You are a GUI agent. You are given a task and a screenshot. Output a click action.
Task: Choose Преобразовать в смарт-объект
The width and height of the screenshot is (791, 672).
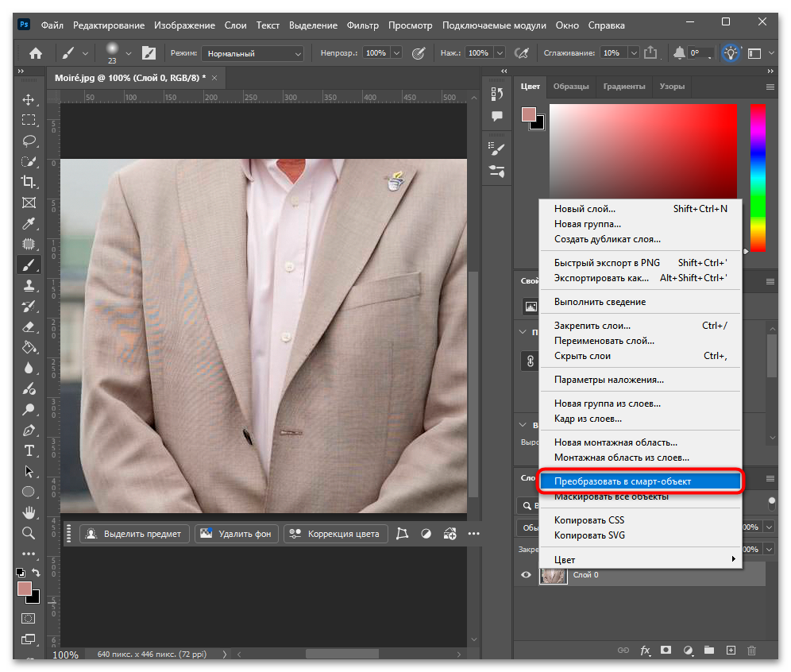(641, 481)
